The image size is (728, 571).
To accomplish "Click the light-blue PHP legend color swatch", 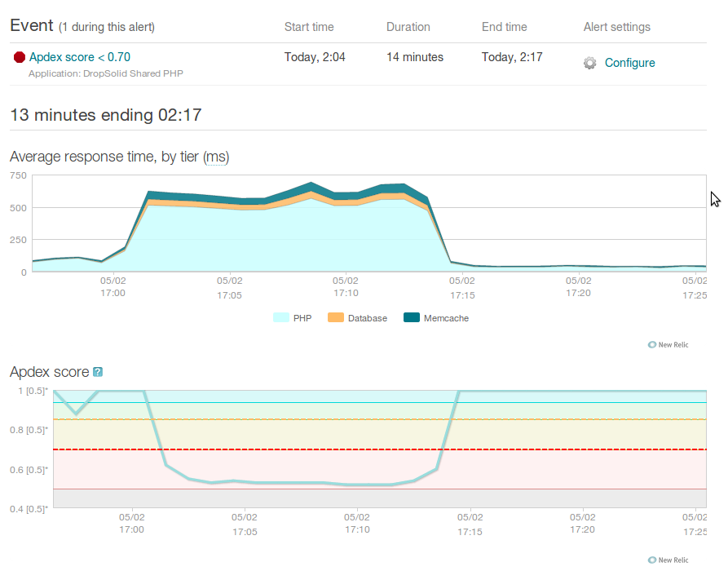I will (281, 317).
